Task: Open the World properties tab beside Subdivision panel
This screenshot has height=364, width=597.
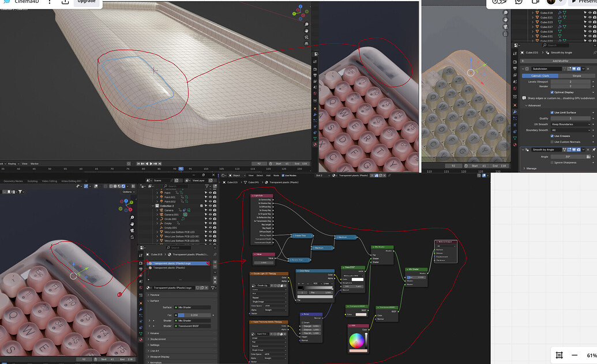Action: (x=515, y=88)
